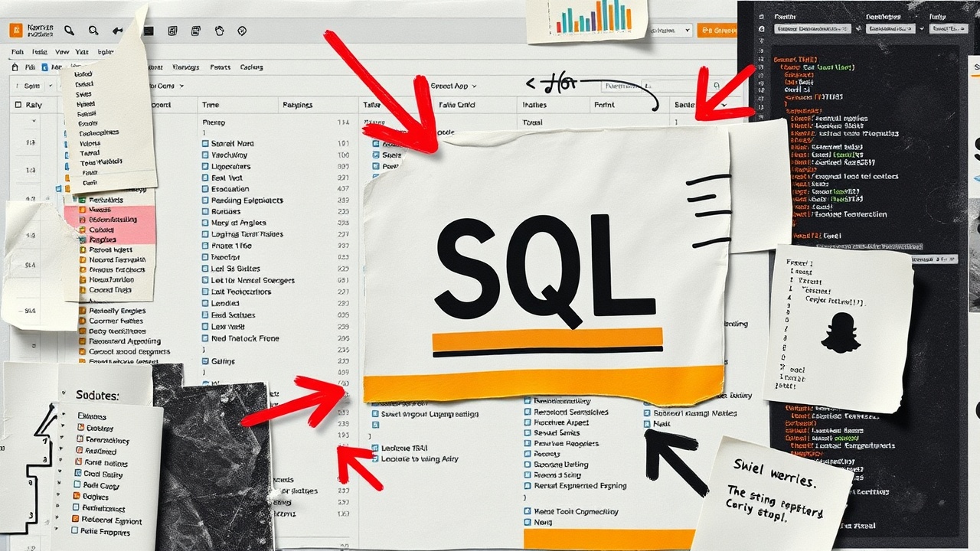
Task: Select the checkbox on the row starting with Mary
Action: point(205,223)
